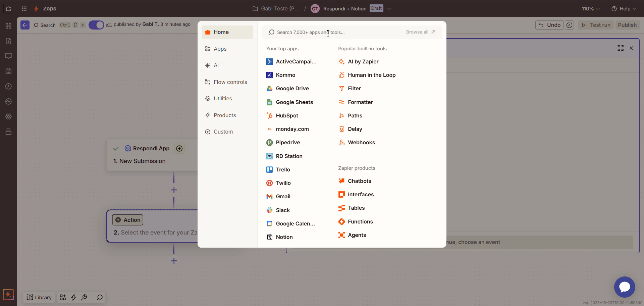Select the Delay built-in tool
This screenshot has height=306, width=644.
point(351,129)
